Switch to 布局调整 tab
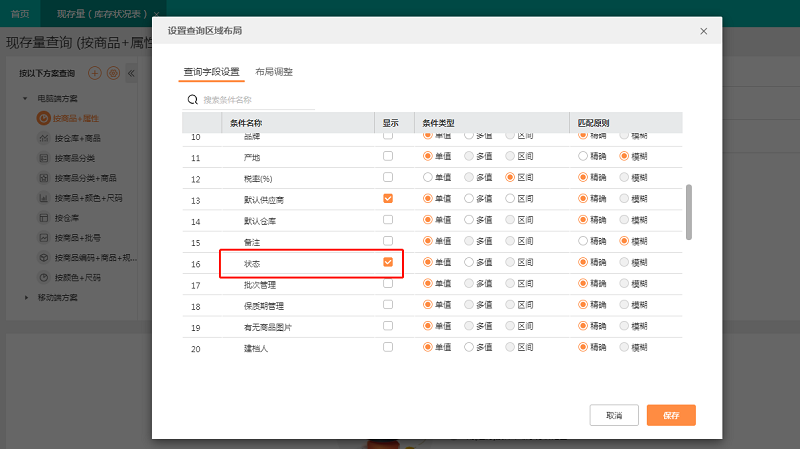800x449 pixels. click(274, 72)
